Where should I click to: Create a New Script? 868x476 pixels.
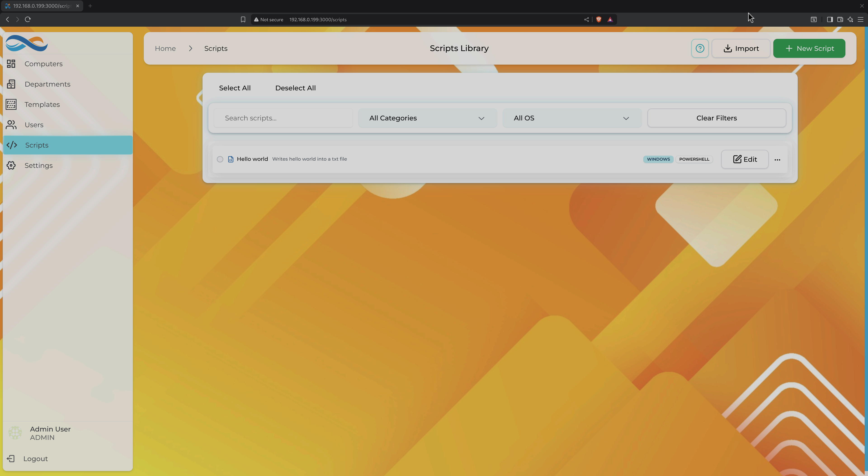click(809, 48)
